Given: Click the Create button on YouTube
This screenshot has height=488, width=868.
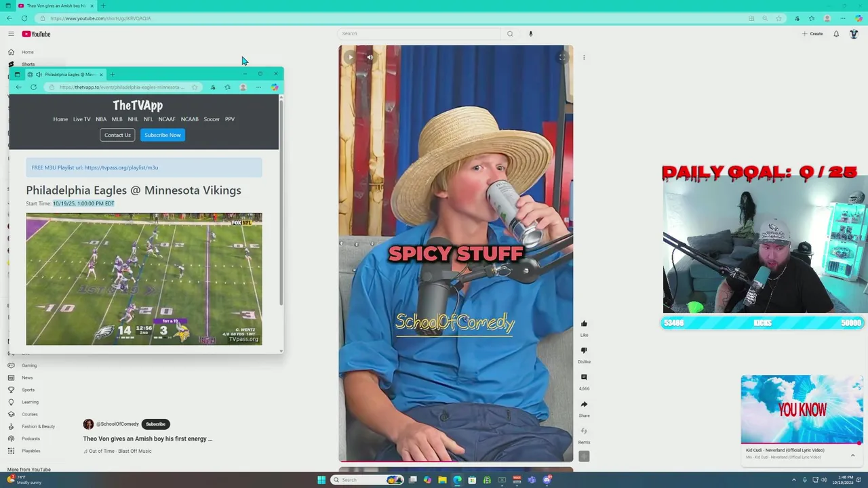Looking at the screenshot, I should point(812,34).
